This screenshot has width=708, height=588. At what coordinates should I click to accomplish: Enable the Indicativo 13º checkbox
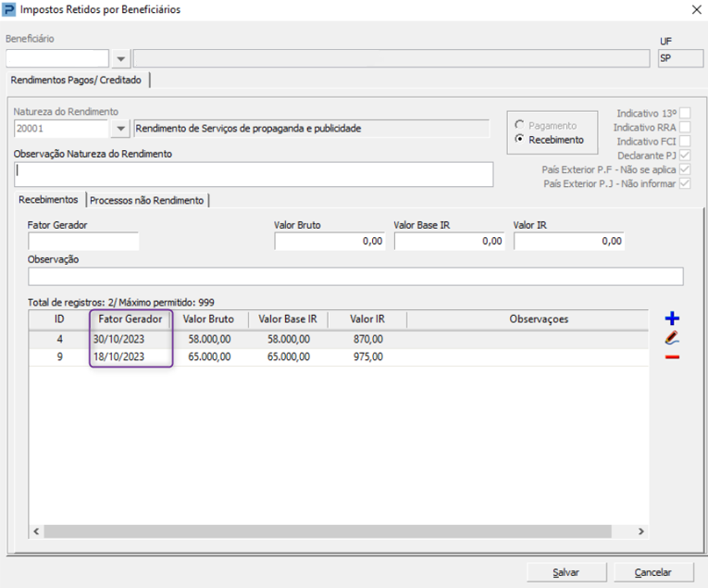point(685,114)
